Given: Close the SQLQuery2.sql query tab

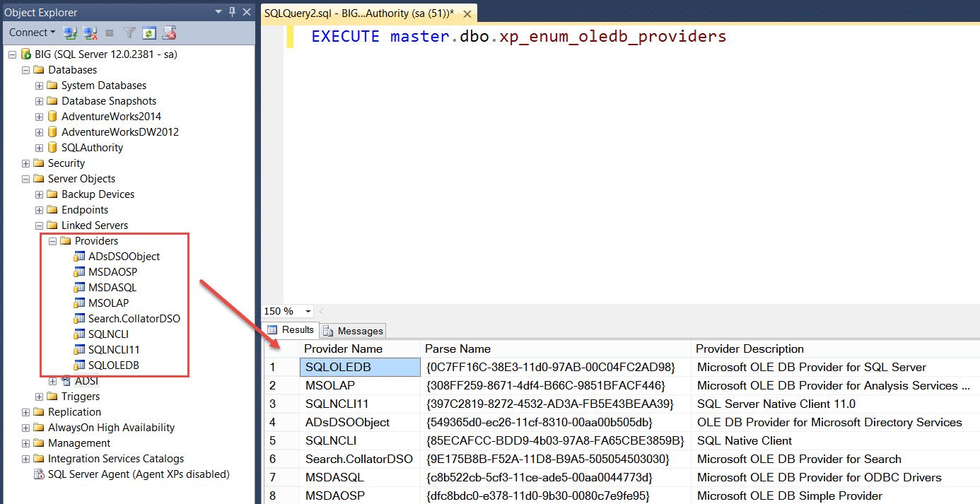Looking at the screenshot, I should (467, 13).
